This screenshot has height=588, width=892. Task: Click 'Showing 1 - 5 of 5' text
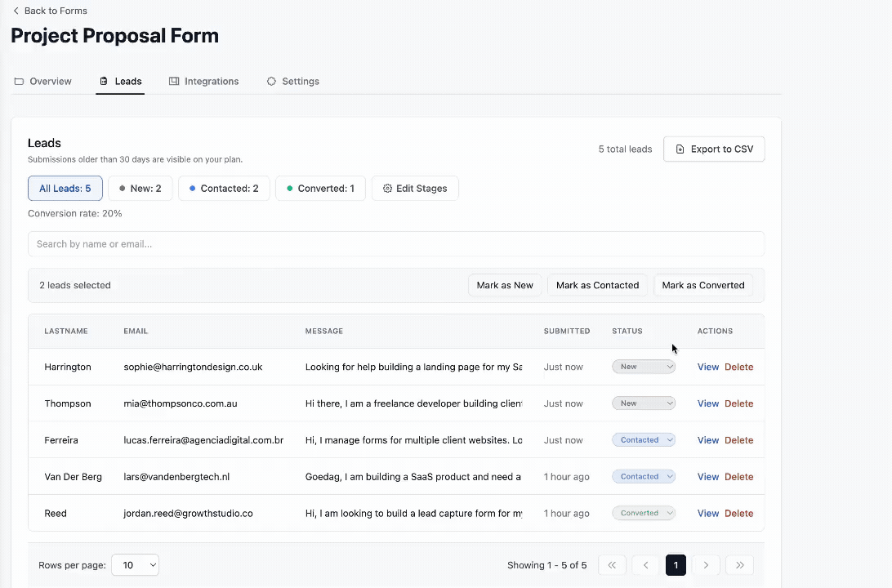[546, 565]
